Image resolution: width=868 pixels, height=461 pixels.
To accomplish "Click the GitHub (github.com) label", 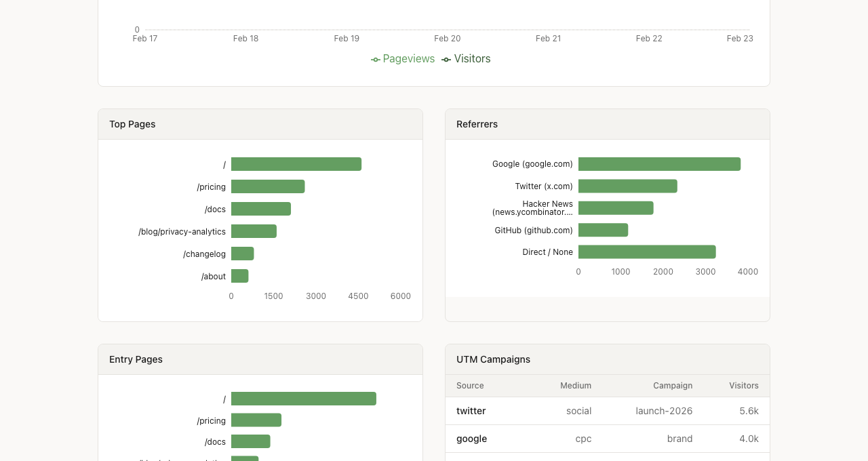I will (x=534, y=230).
